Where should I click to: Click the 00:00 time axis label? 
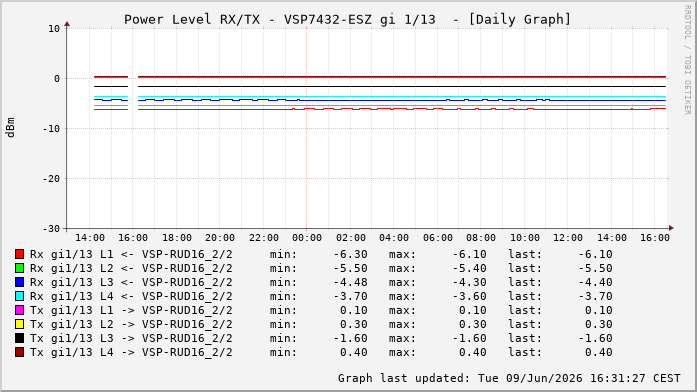307,238
